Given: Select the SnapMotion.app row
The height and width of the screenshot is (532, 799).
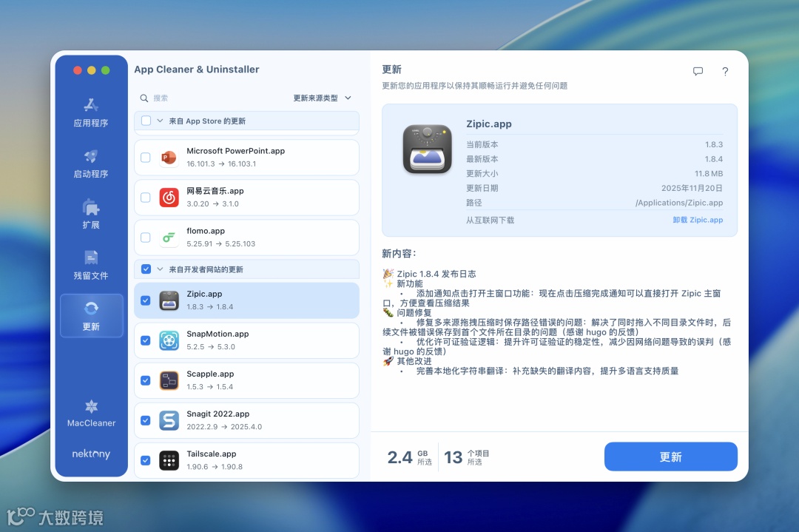Looking at the screenshot, I should pyautogui.click(x=246, y=340).
